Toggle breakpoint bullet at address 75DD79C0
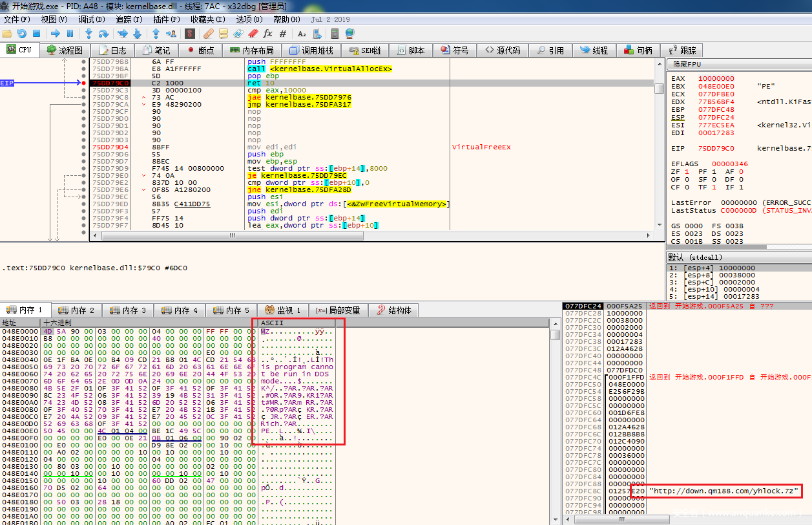 [84, 83]
